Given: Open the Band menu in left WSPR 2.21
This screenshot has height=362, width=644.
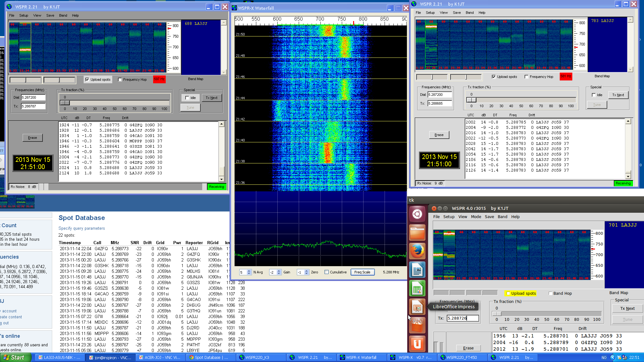Looking at the screenshot, I should pyautogui.click(x=63, y=15).
